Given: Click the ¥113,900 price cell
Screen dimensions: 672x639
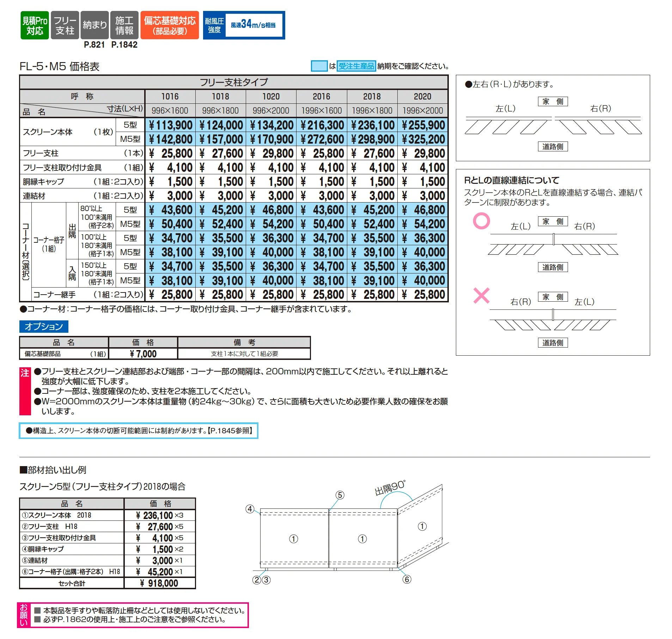Looking at the screenshot, I should click(x=170, y=125).
